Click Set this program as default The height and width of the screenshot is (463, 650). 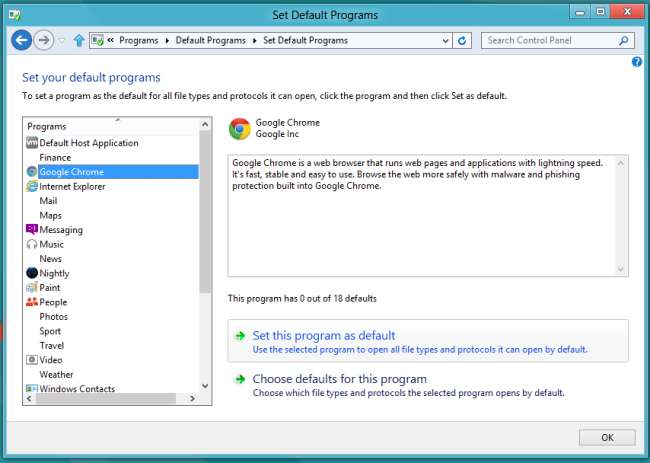pyautogui.click(x=323, y=335)
